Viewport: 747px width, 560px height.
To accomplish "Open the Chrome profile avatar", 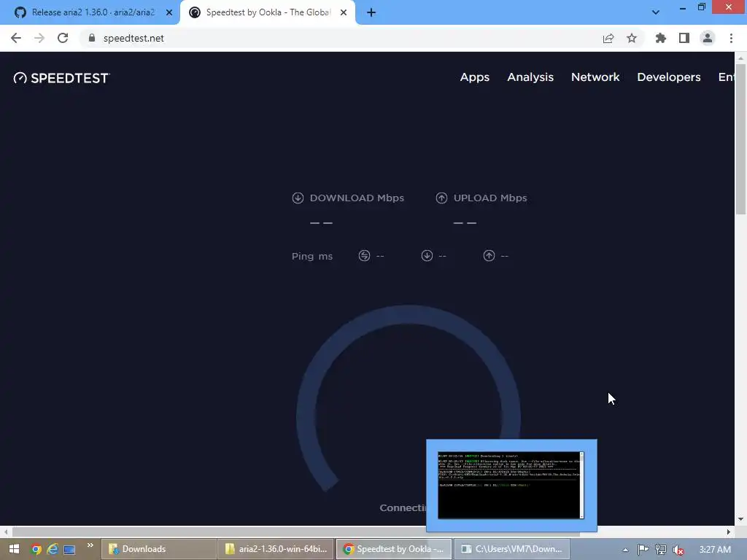I will click(708, 38).
